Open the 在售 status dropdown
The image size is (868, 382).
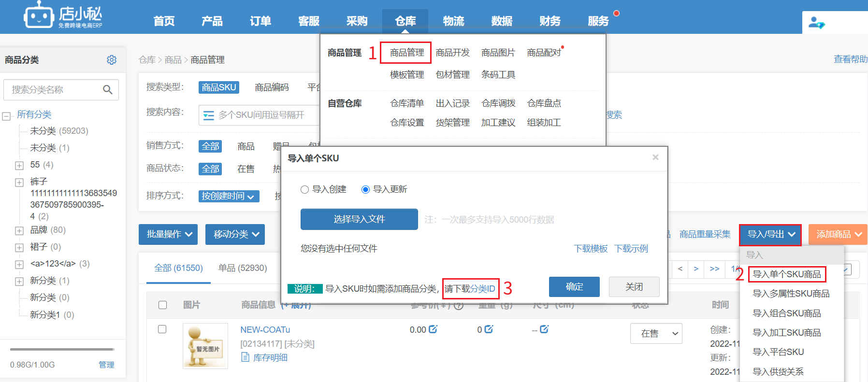pos(656,333)
